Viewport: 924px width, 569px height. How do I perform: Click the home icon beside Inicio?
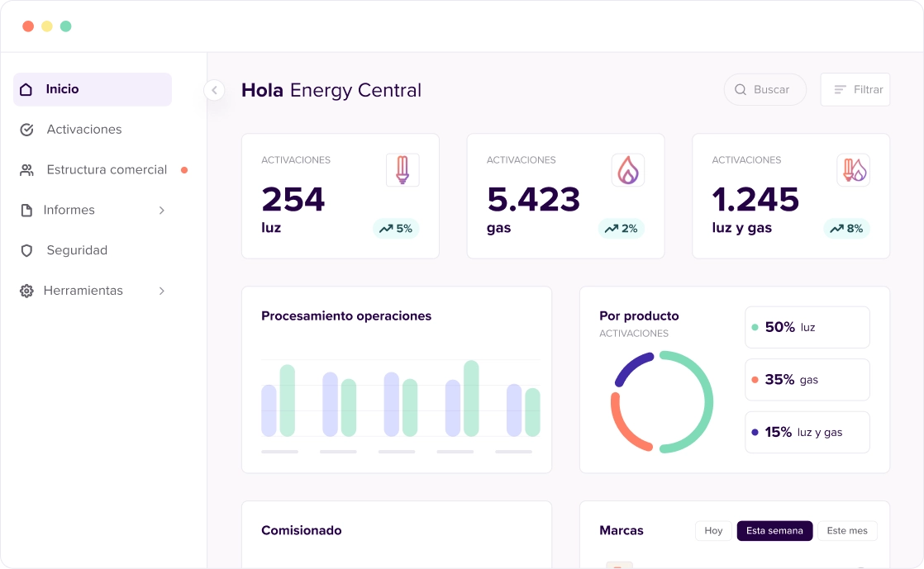tap(26, 89)
